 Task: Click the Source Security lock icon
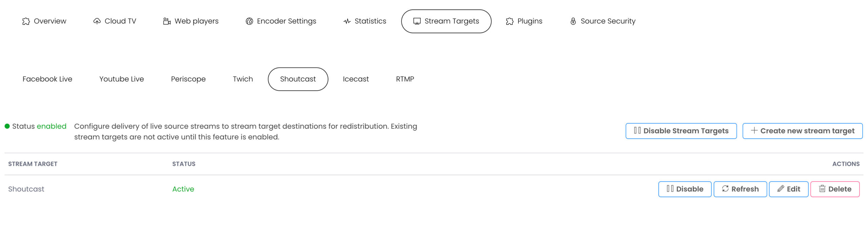(x=573, y=21)
